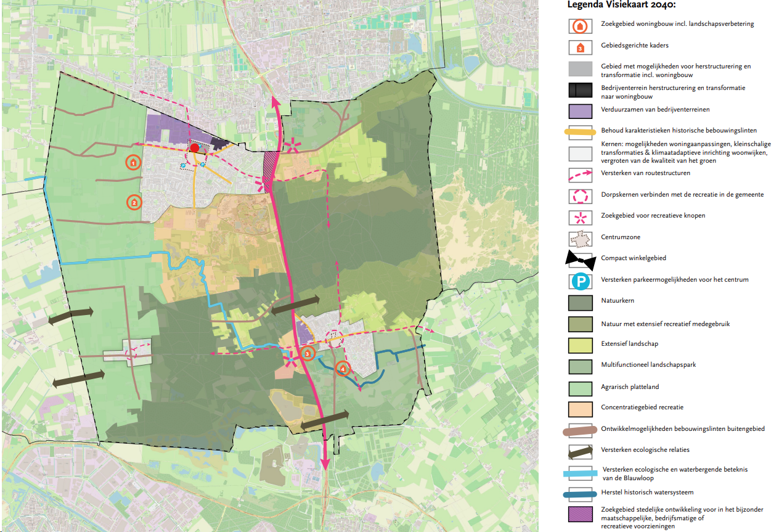The image size is (779, 532).
Task: Click the 'Zoekgebied voor recreatieve knopen' label
Action: click(x=653, y=216)
